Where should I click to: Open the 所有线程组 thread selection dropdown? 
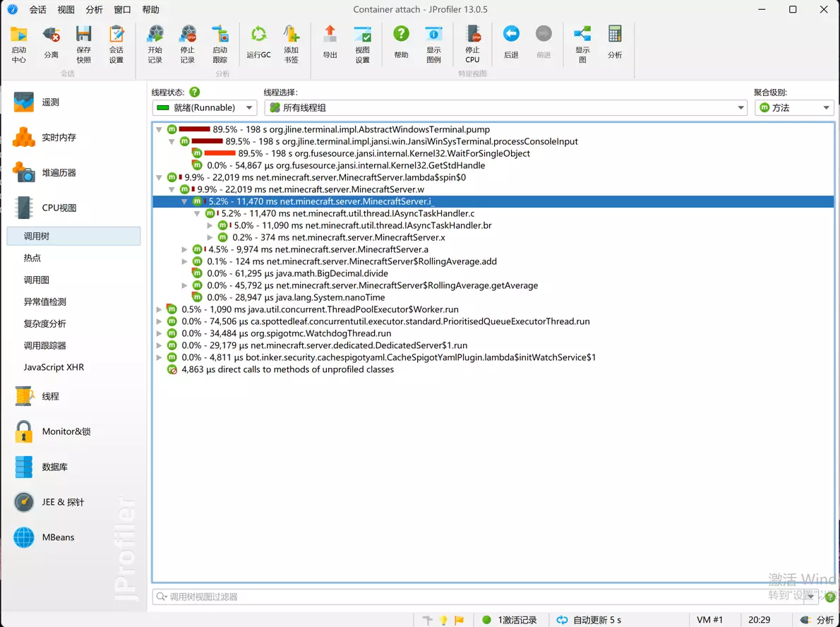coord(505,108)
